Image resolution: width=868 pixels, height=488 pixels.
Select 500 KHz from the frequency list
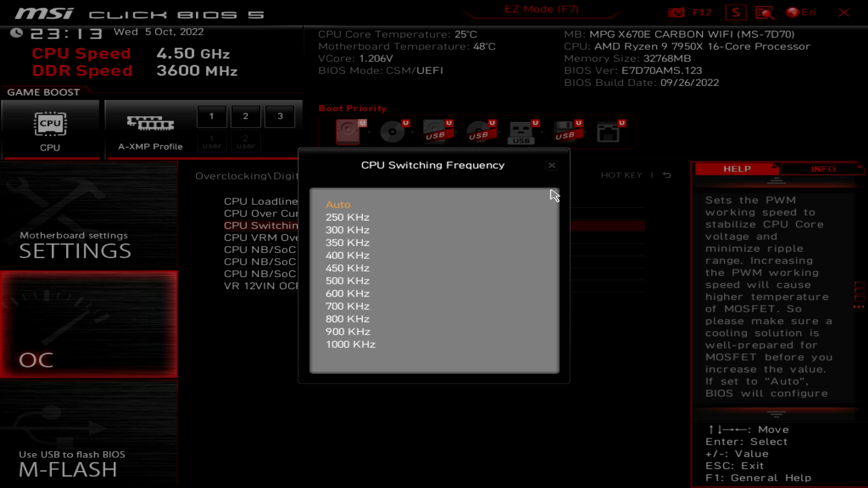(347, 281)
